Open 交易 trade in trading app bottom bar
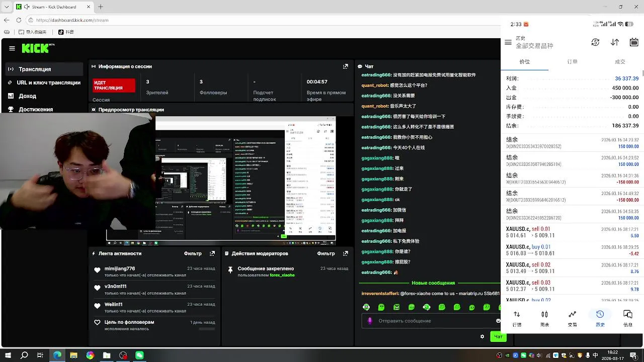Screen dimensions: 644x362 coord(572,318)
